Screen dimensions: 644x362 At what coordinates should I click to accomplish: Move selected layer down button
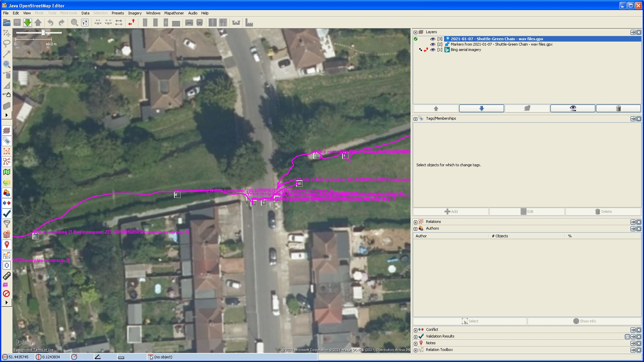[x=481, y=108]
